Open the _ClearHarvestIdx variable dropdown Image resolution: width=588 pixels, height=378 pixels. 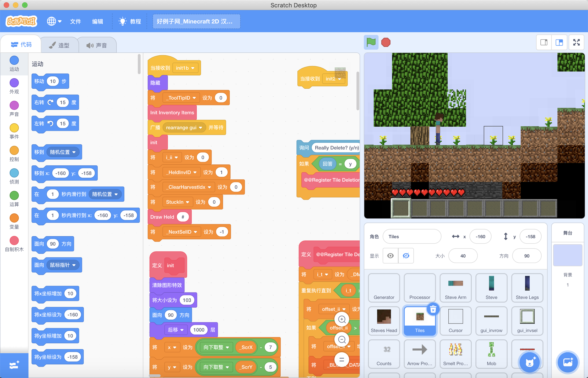(x=189, y=187)
